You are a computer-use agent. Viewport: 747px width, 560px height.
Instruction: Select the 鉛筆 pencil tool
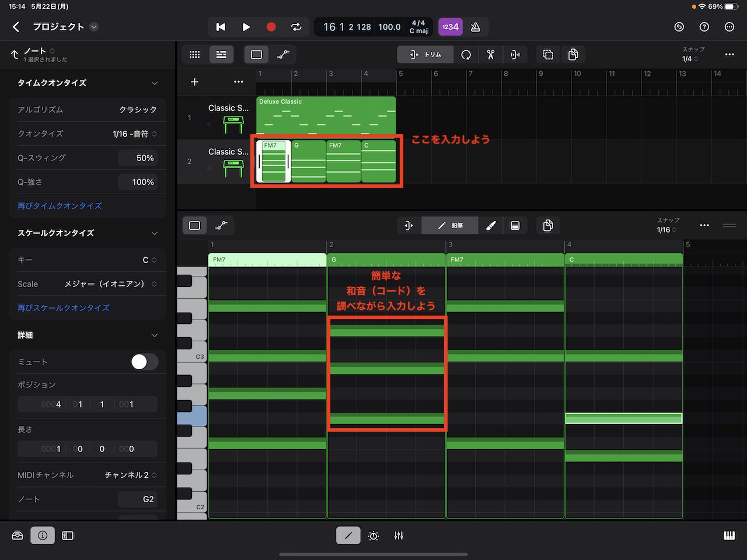[450, 225]
